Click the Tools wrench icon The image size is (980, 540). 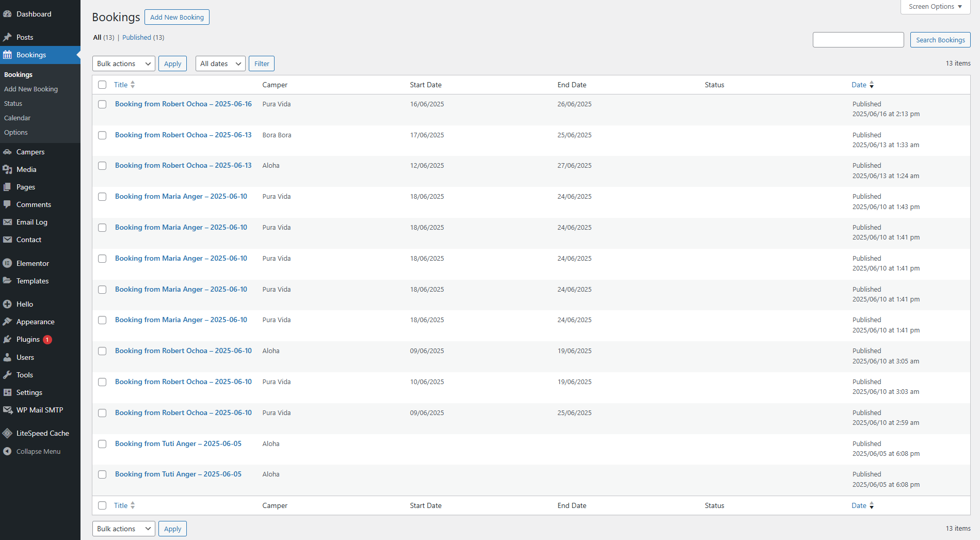pos(7,375)
